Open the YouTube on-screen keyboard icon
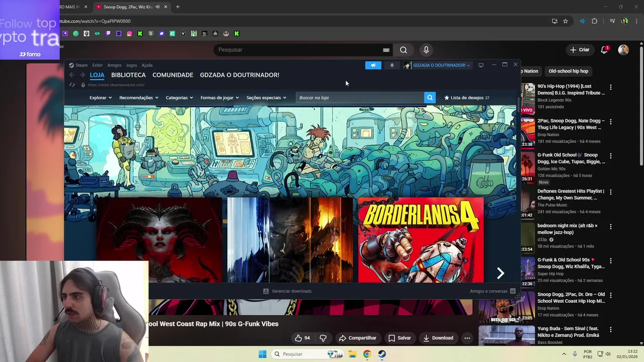Image resolution: width=644 pixels, height=362 pixels. click(386, 50)
